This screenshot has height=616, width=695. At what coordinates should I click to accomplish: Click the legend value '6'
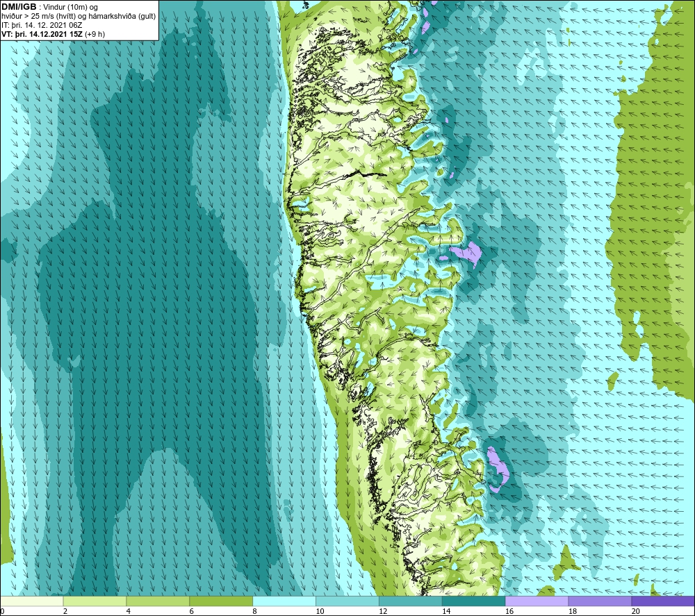click(x=192, y=611)
